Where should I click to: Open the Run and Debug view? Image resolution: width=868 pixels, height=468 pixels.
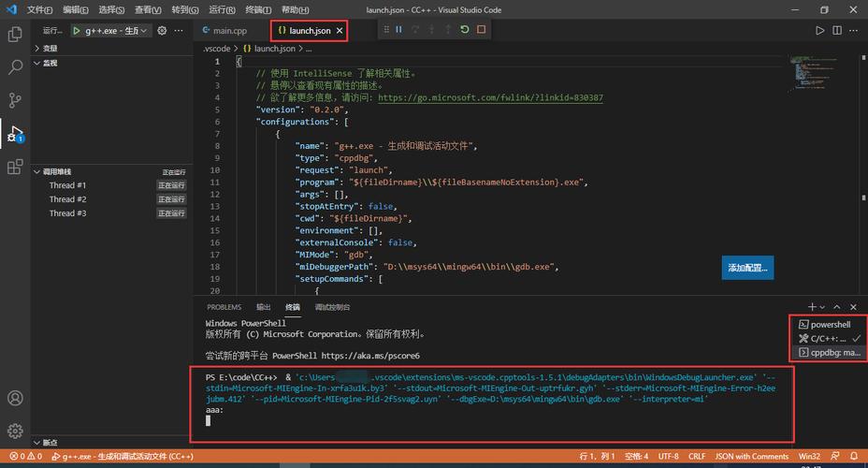point(15,134)
